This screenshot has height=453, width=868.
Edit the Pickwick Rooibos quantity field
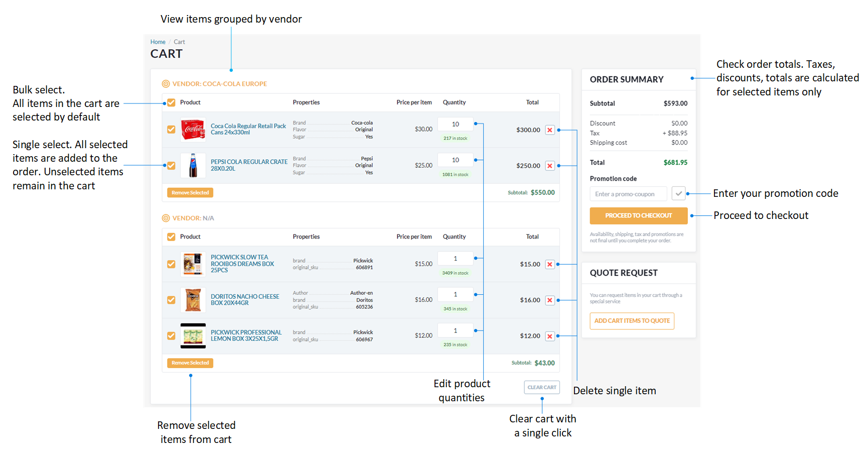point(455,259)
